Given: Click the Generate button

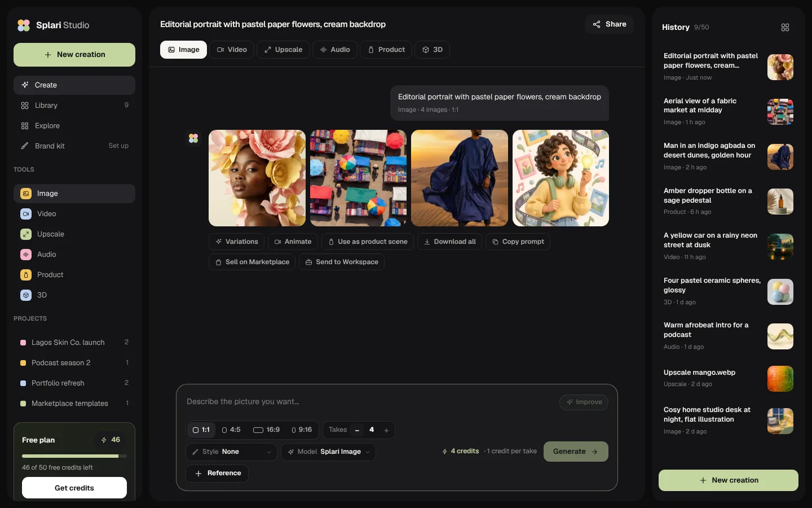Looking at the screenshot, I should [576, 452].
